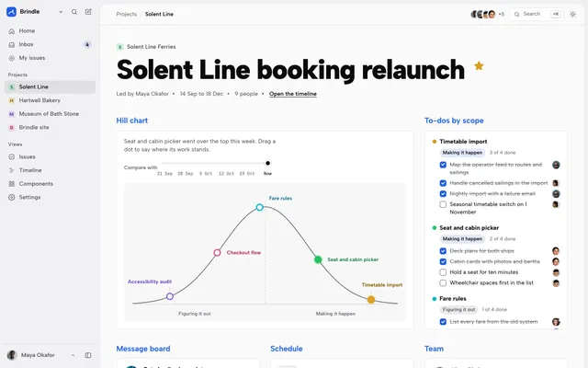Image resolution: width=588 pixels, height=368 pixels.
Task: Click the Open the timeline link
Action: click(x=293, y=94)
